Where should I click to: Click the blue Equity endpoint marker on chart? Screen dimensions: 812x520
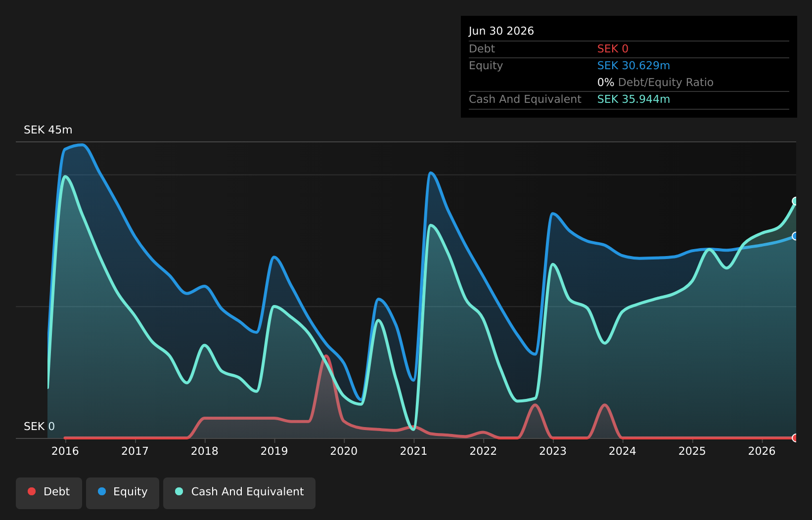[x=796, y=236]
